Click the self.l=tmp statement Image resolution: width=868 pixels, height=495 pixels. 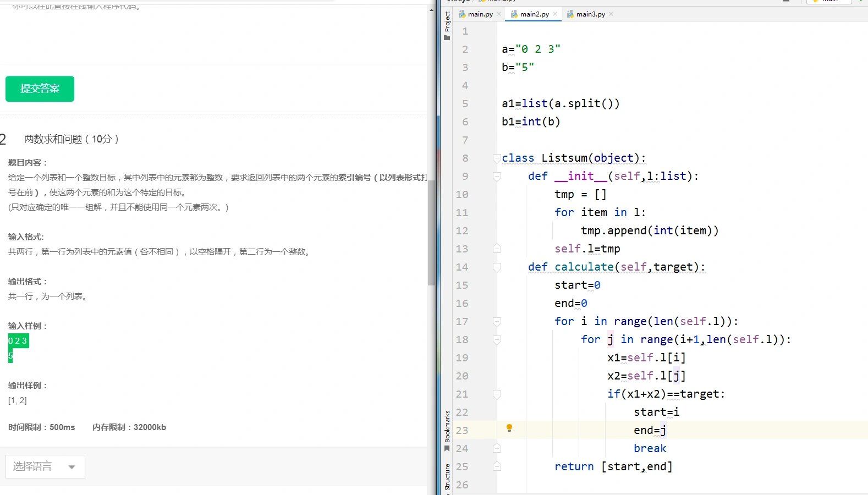587,249
